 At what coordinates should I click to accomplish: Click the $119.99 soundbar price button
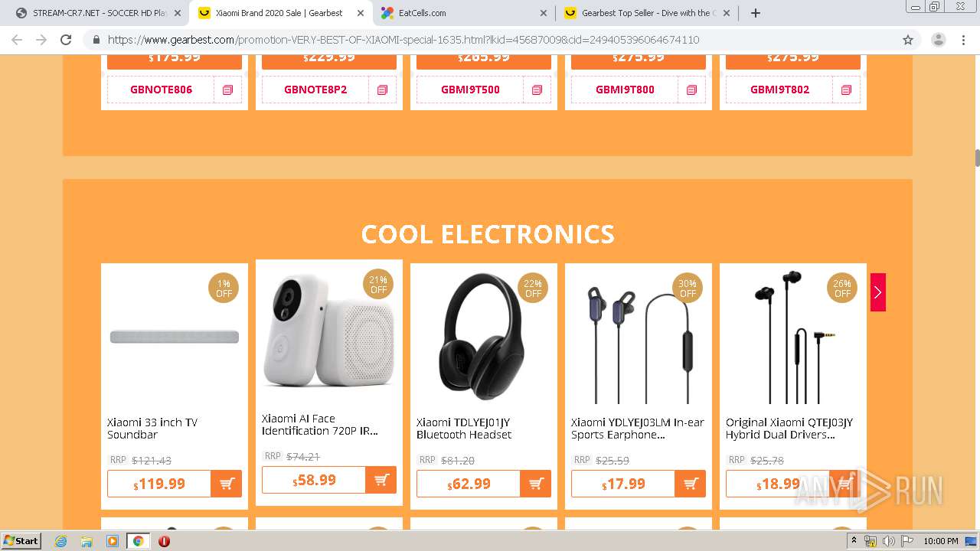click(x=159, y=484)
